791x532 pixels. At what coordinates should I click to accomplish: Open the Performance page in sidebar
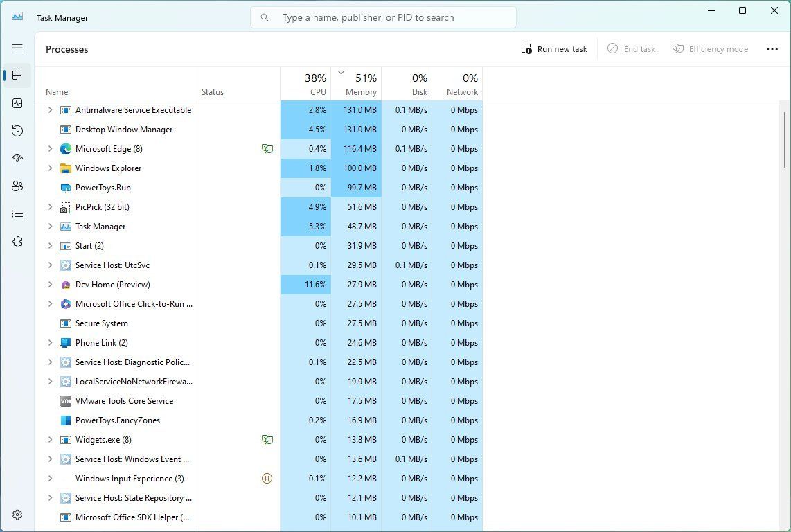coord(17,103)
